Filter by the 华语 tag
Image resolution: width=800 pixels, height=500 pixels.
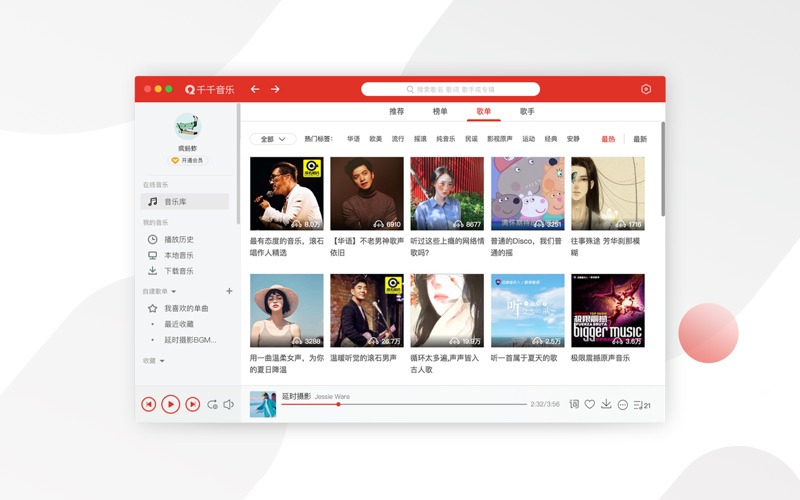354,139
